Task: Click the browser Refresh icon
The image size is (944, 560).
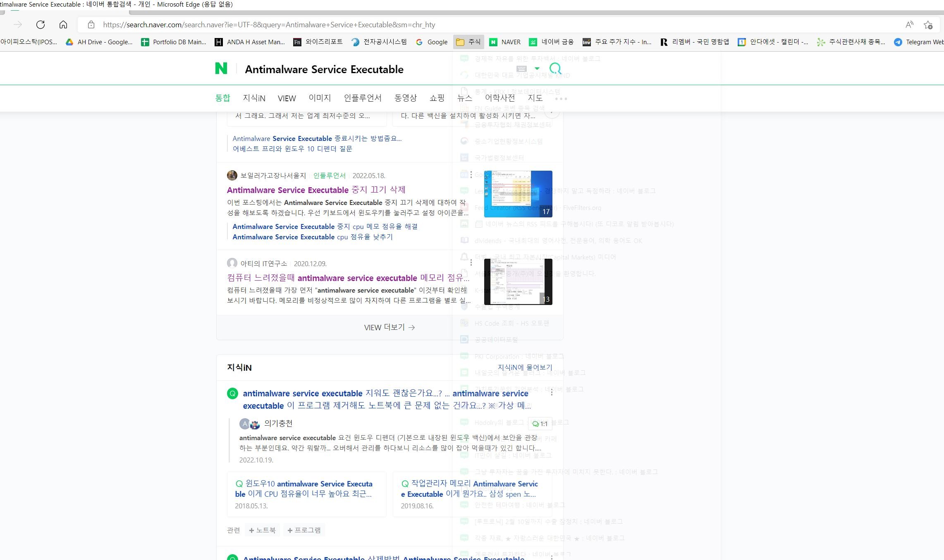Action: (40, 25)
